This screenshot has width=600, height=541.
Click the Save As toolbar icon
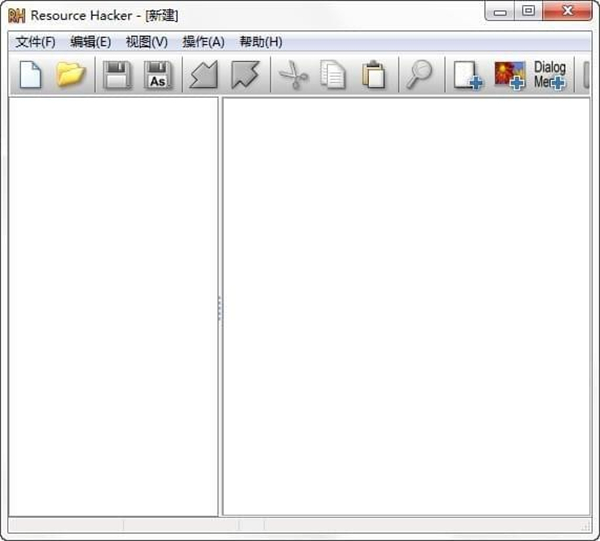pyautogui.click(x=158, y=75)
